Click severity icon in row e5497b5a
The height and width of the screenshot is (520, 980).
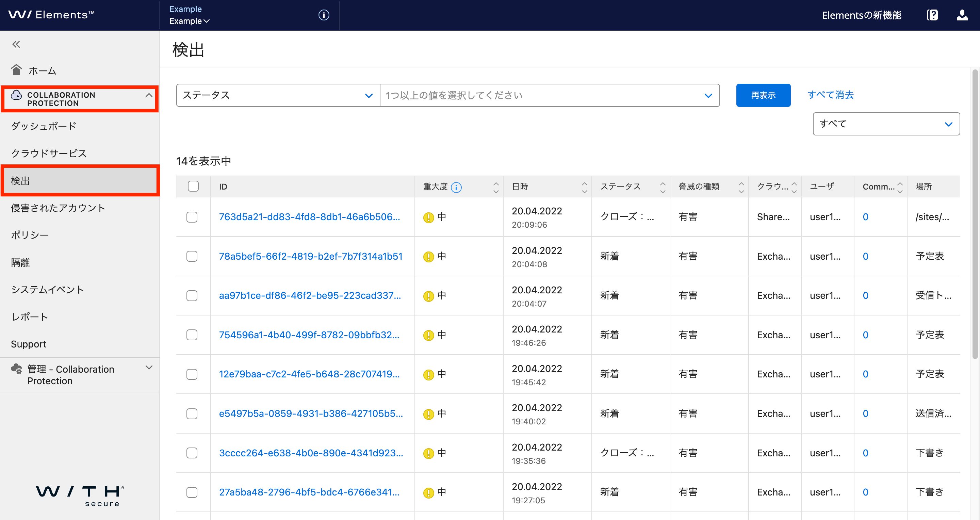[428, 414]
